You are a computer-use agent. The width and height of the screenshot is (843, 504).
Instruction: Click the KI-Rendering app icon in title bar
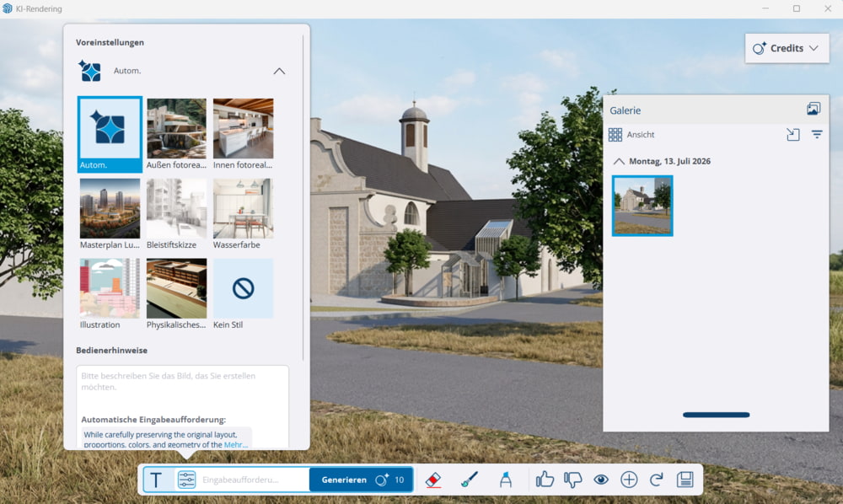[x=7, y=8]
